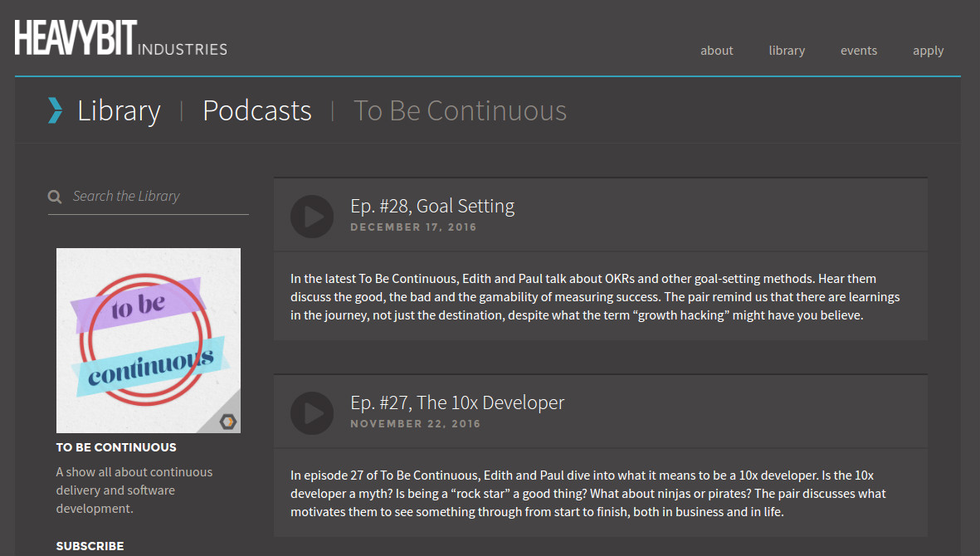Image resolution: width=980 pixels, height=556 pixels.
Task: Open the "Library" breadcrumb link
Action: pos(119,110)
